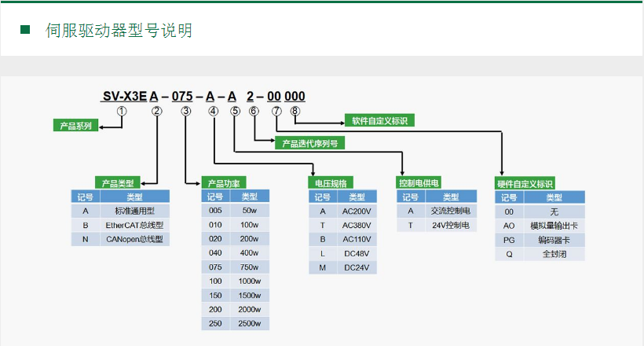Click 类型 header of the 硬件自定义标识 table
This screenshot has width=644, height=346.
554,197
